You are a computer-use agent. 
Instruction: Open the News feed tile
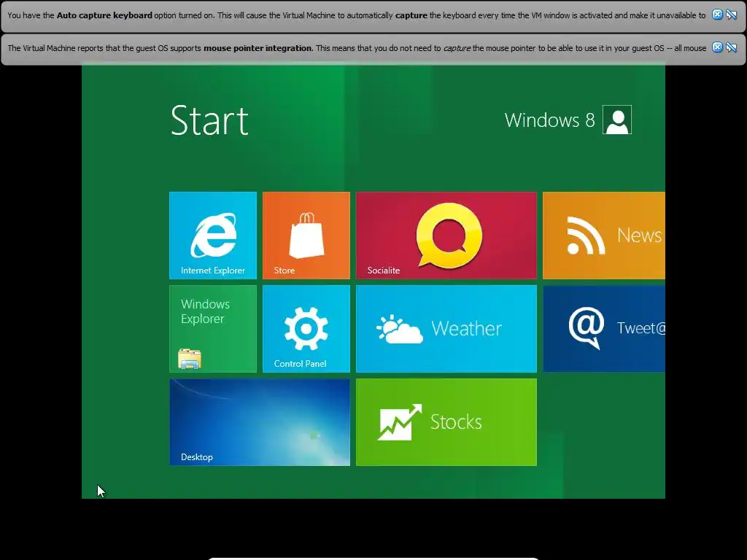(603, 236)
